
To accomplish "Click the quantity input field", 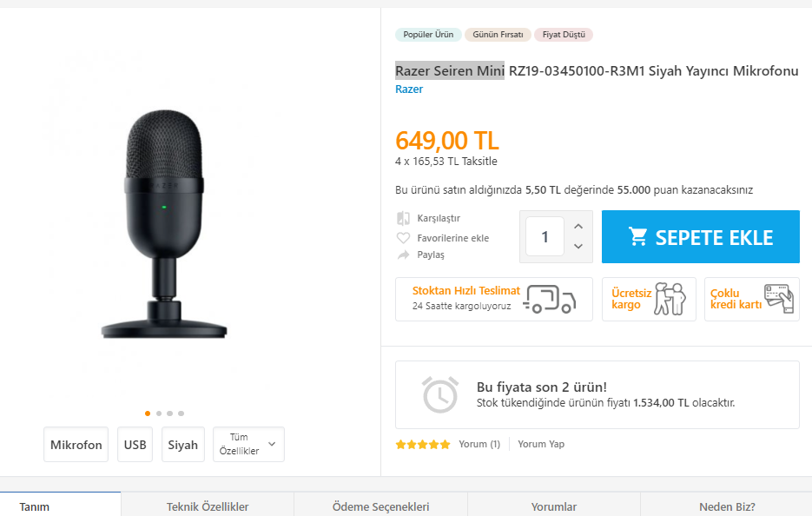I will (545, 237).
